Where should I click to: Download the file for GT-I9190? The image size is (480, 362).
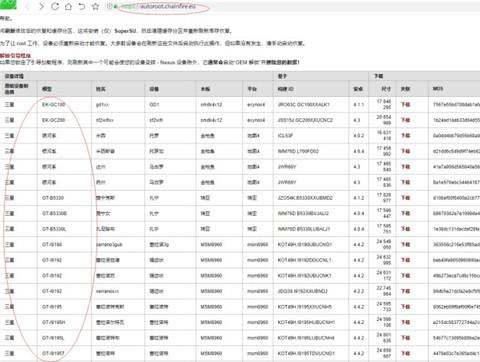405,245
